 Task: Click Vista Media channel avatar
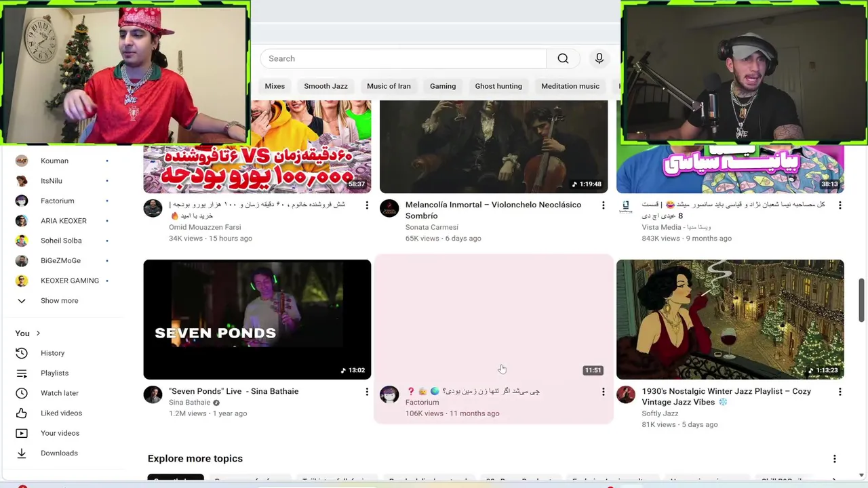pos(626,208)
